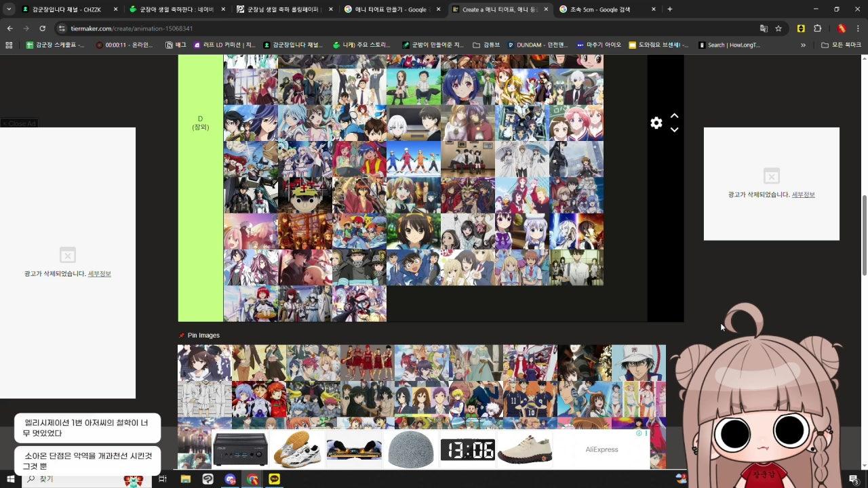Click 세부정보 link in the left ad box
Image resolution: width=868 pixels, height=488 pixels.
tap(99, 274)
